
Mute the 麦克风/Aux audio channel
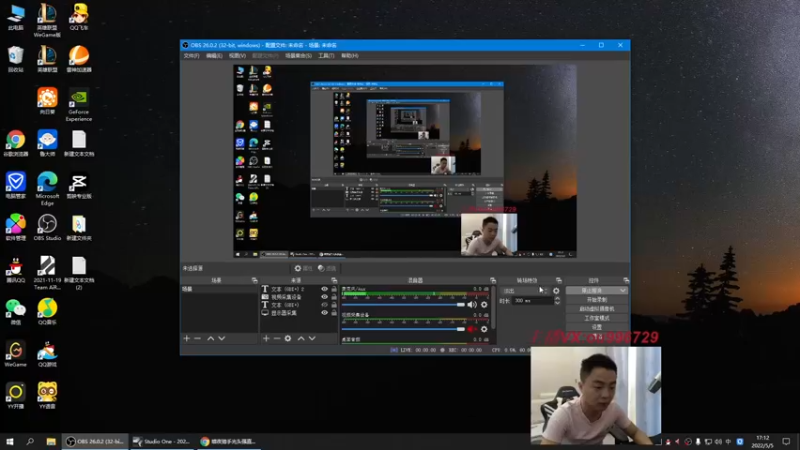pyautogui.click(x=472, y=305)
